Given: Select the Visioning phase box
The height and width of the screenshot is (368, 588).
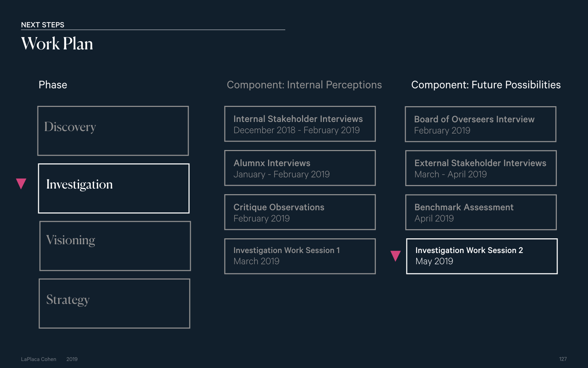Looking at the screenshot, I should [x=115, y=246].
